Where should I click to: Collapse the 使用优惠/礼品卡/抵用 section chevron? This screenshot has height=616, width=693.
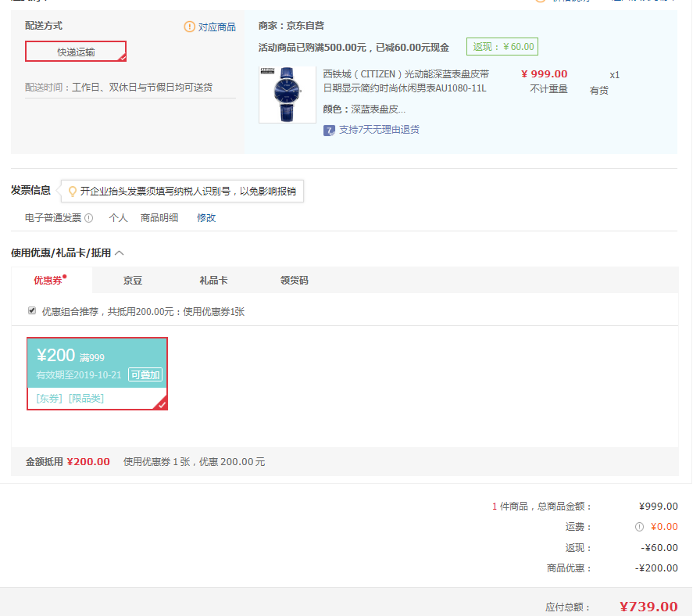coord(120,253)
